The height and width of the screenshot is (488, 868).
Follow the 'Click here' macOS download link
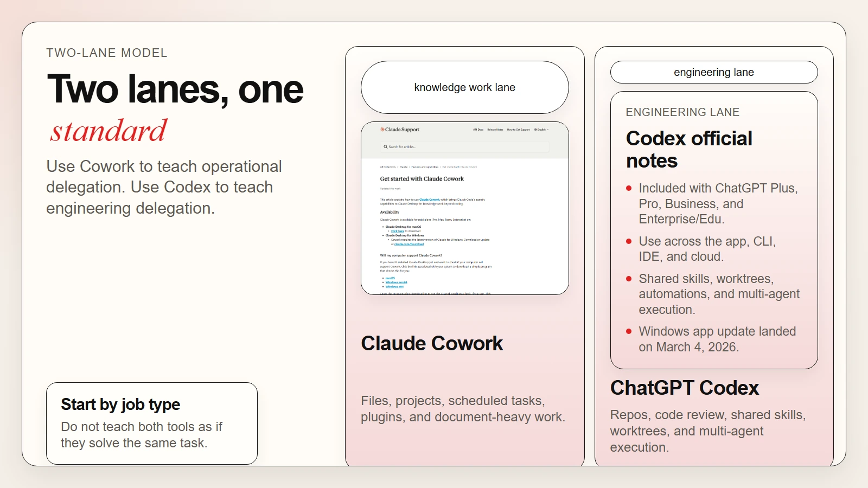pyautogui.click(x=398, y=231)
